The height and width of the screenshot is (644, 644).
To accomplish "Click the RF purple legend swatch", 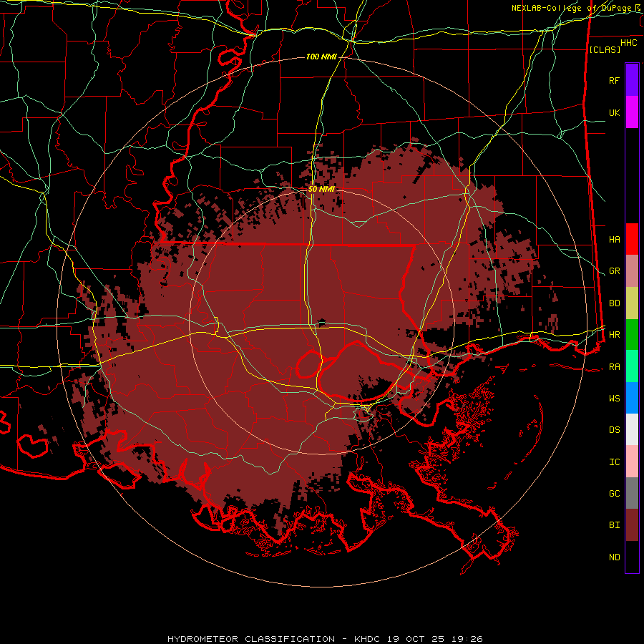I will click(x=632, y=80).
